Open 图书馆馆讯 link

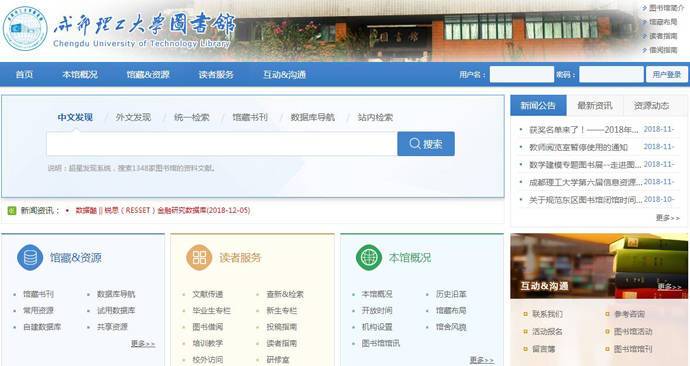point(381,344)
